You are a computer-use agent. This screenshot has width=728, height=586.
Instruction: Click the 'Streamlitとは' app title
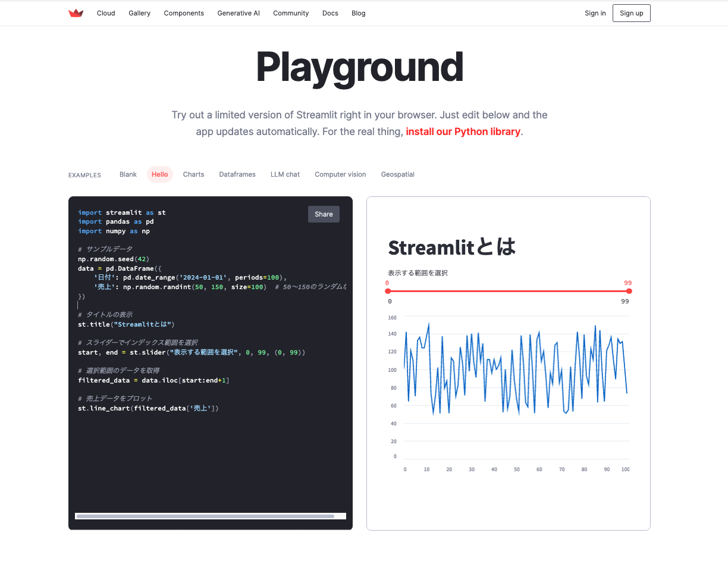point(452,247)
